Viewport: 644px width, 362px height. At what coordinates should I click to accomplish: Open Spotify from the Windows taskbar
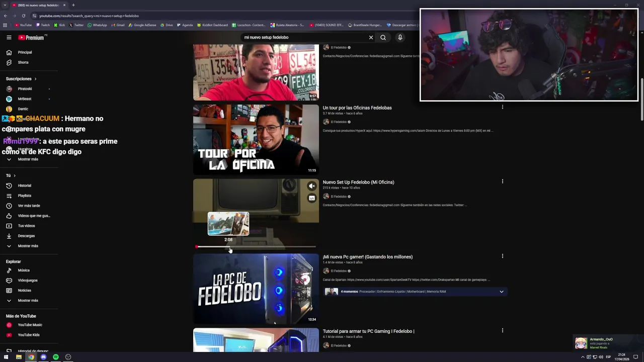(x=56, y=357)
